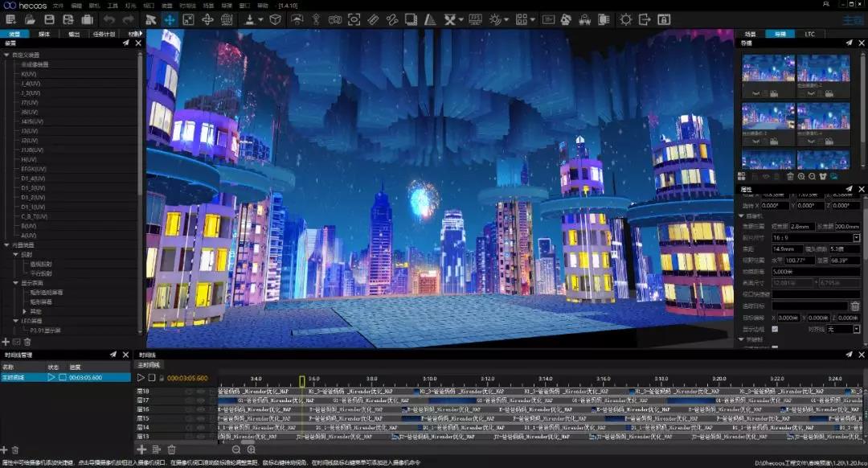Toggle the eye icon for layer 层15
The width and height of the screenshot is (868, 468).
coord(201,418)
